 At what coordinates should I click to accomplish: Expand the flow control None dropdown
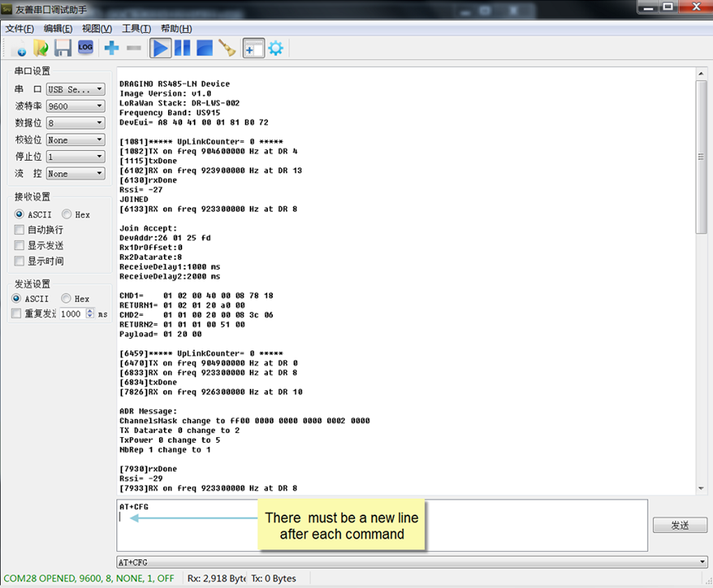pos(76,173)
